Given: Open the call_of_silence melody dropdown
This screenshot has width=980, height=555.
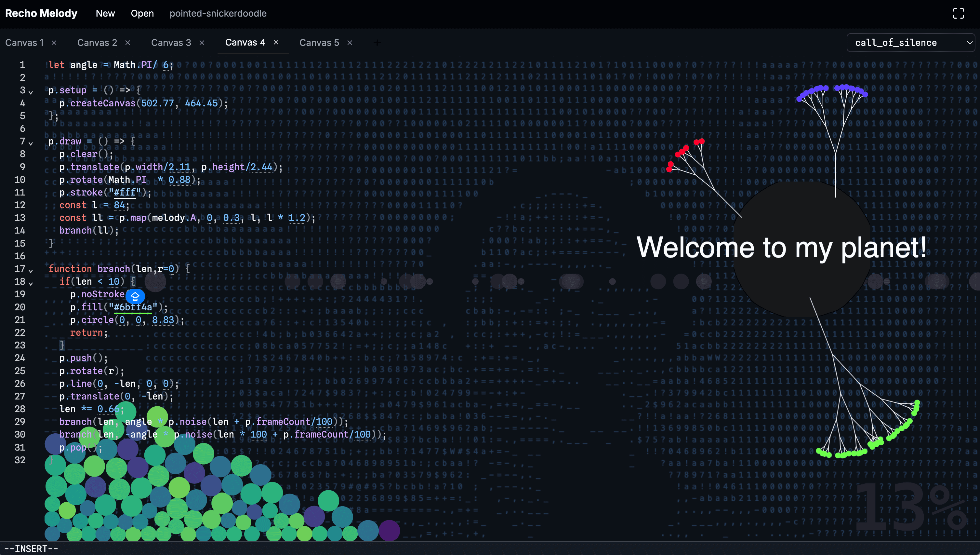Looking at the screenshot, I should [910, 43].
